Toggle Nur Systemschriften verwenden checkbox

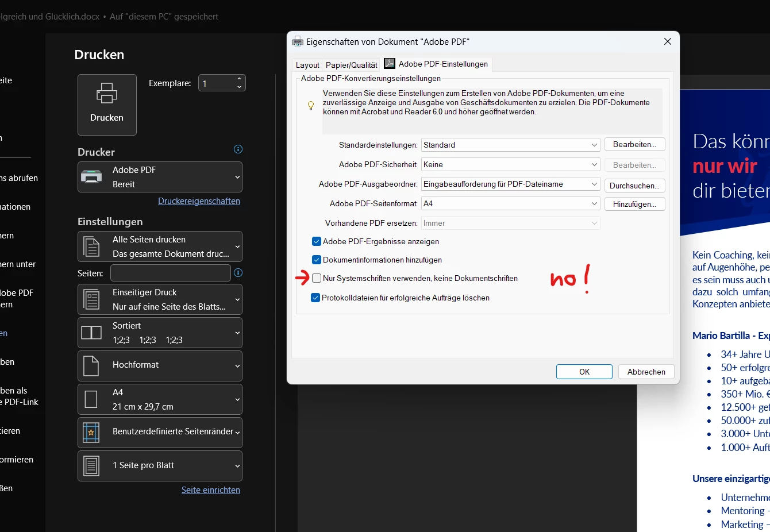coord(317,278)
